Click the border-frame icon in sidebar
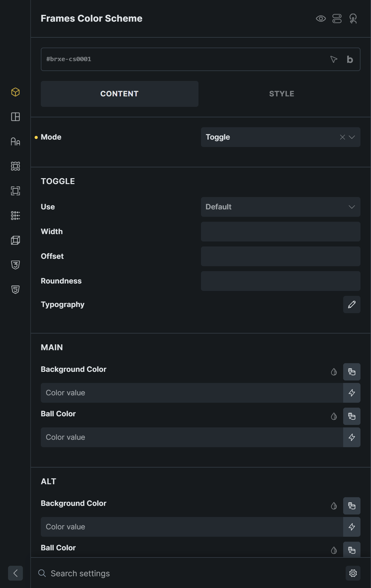This screenshot has width=371, height=588. (x=15, y=166)
